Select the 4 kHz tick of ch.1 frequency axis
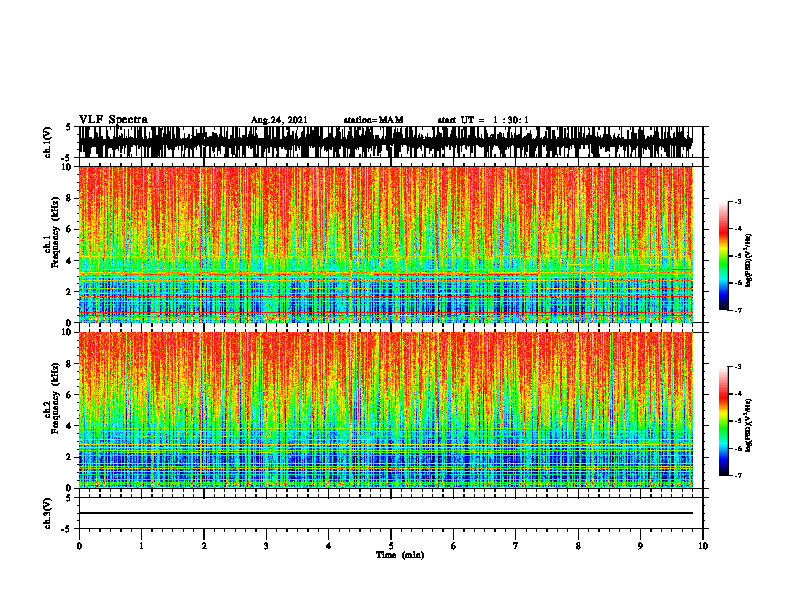Viewport: 792px width, 612px height. click(x=71, y=261)
